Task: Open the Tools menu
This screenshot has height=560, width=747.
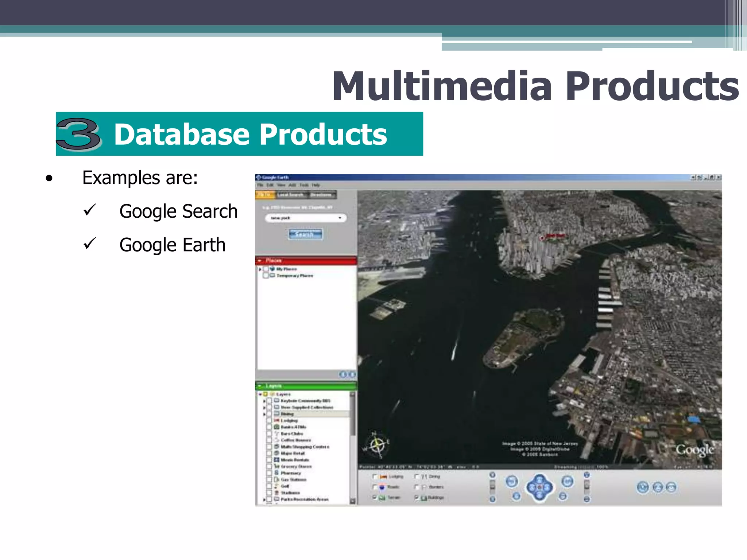Action: 304,185
